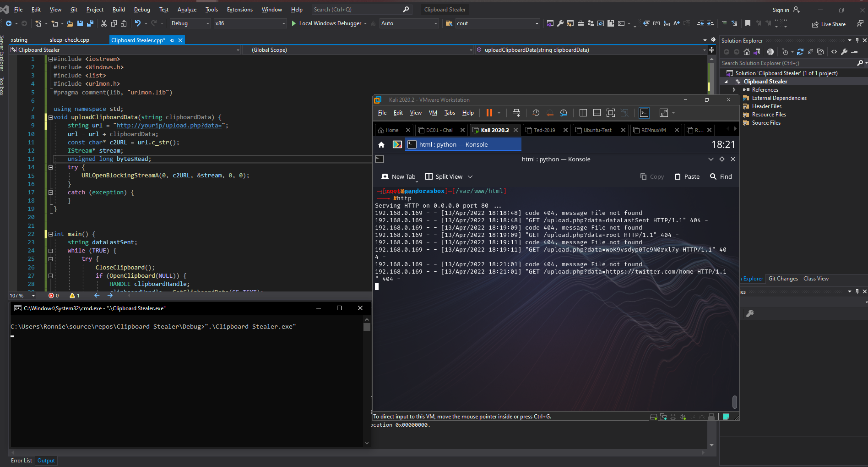The image size is (868, 467).
Task: Click the Home icon in Solution Explorer toolbar
Action: point(747,52)
